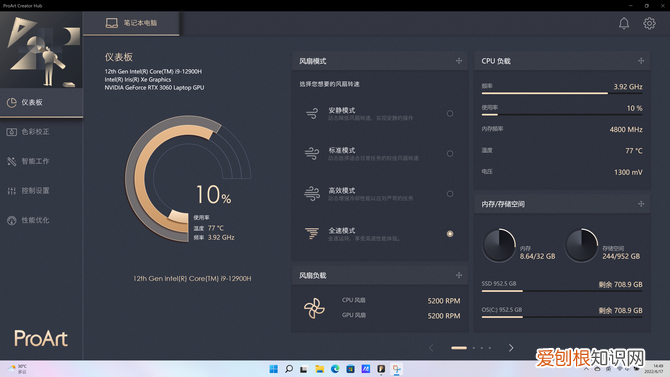
Task: Click the 全速模式 tornado icon
Action: point(312,233)
